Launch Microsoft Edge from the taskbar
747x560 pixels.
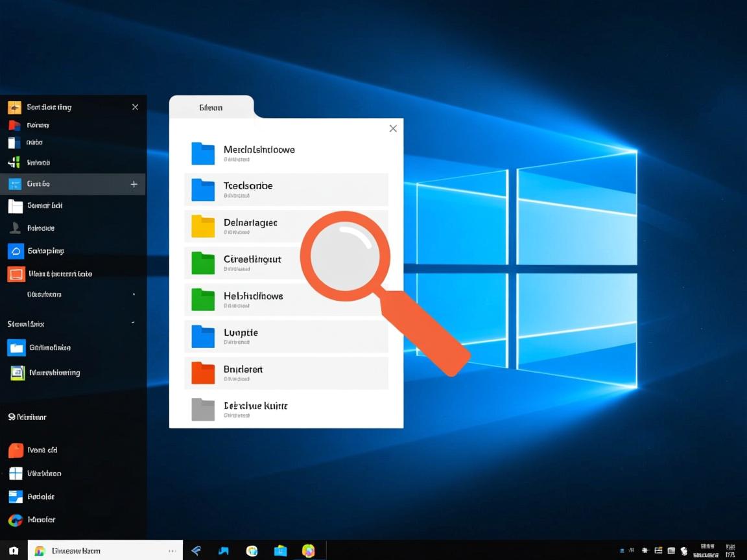point(223,550)
